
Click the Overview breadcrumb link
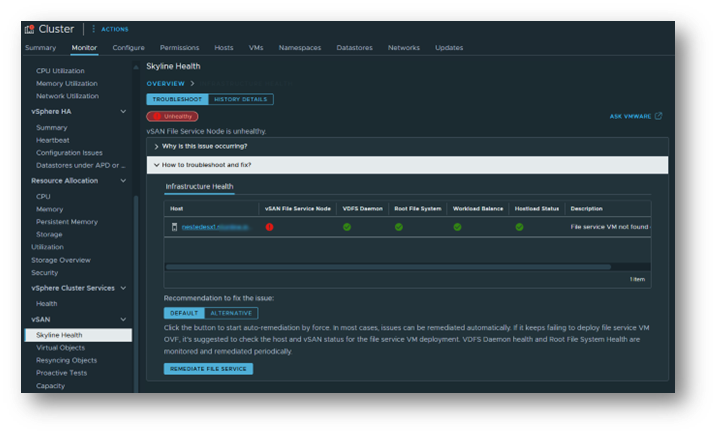[166, 83]
